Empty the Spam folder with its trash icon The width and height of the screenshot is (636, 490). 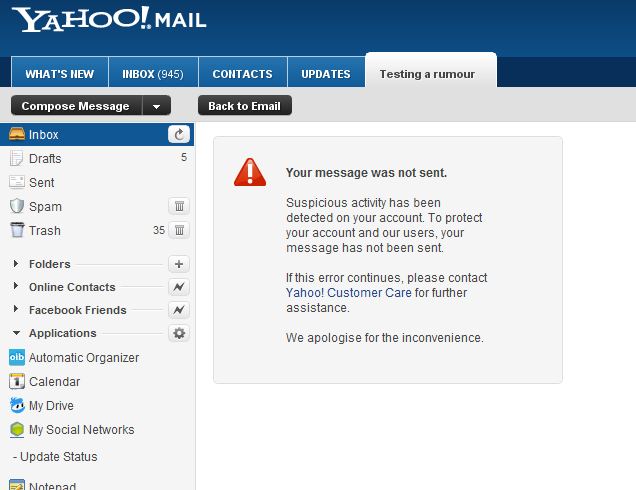click(179, 206)
